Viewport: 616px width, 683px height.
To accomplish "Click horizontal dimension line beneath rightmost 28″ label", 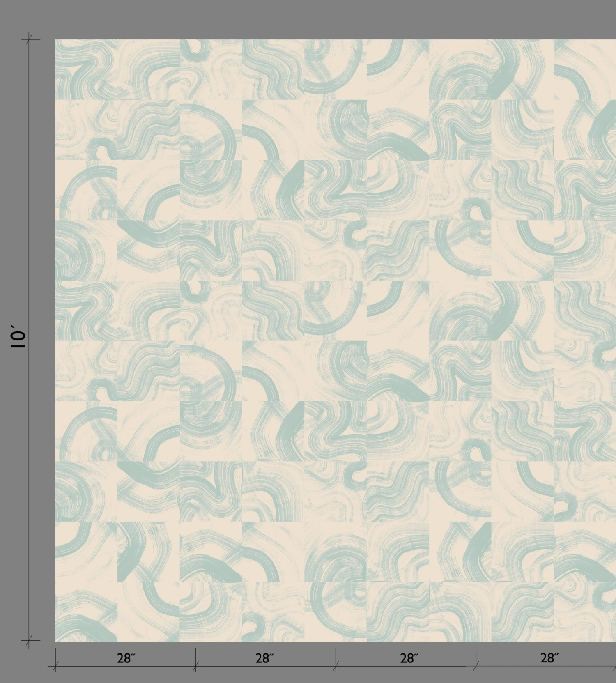I will click(549, 667).
